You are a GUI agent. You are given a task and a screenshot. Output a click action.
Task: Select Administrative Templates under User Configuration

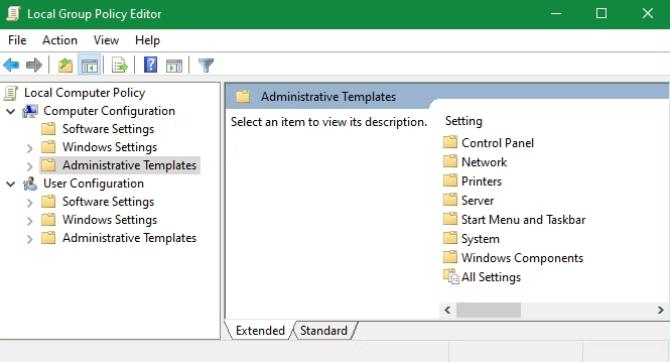tap(129, 238)
